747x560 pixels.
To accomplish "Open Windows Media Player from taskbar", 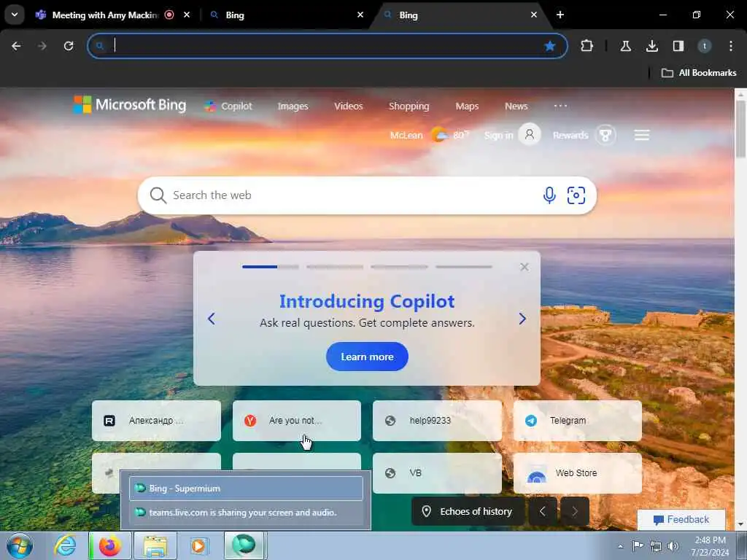I will (198, 545).
